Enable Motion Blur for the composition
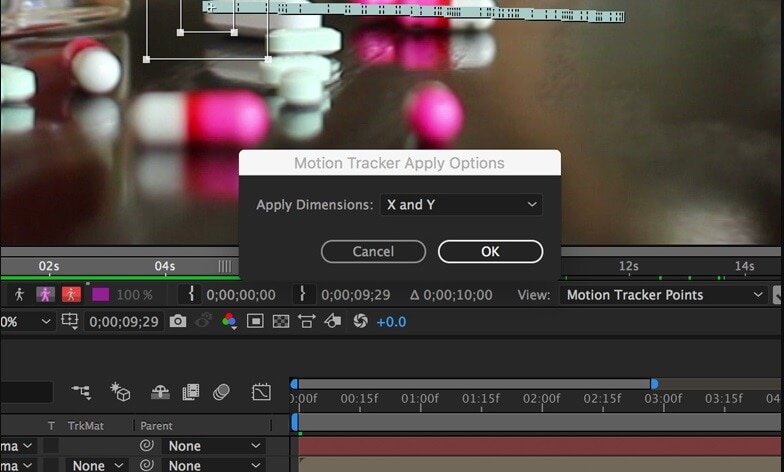784x472 pixels. point(222,392)
